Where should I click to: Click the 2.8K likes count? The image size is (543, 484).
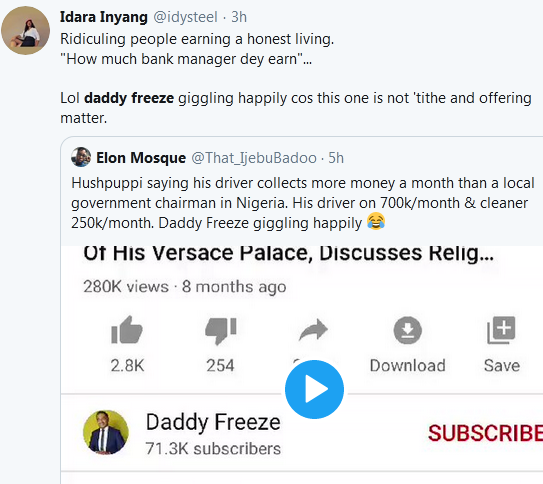[127, 366]
